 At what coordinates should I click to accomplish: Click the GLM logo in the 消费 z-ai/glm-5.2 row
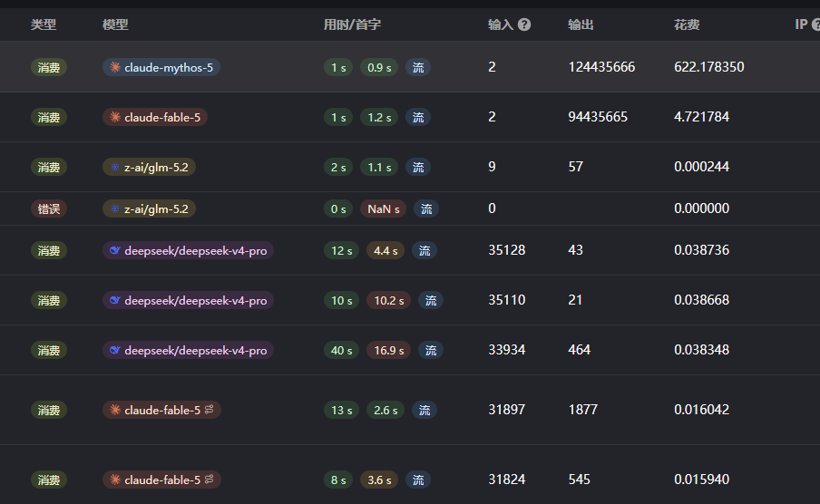pos(115,168)
